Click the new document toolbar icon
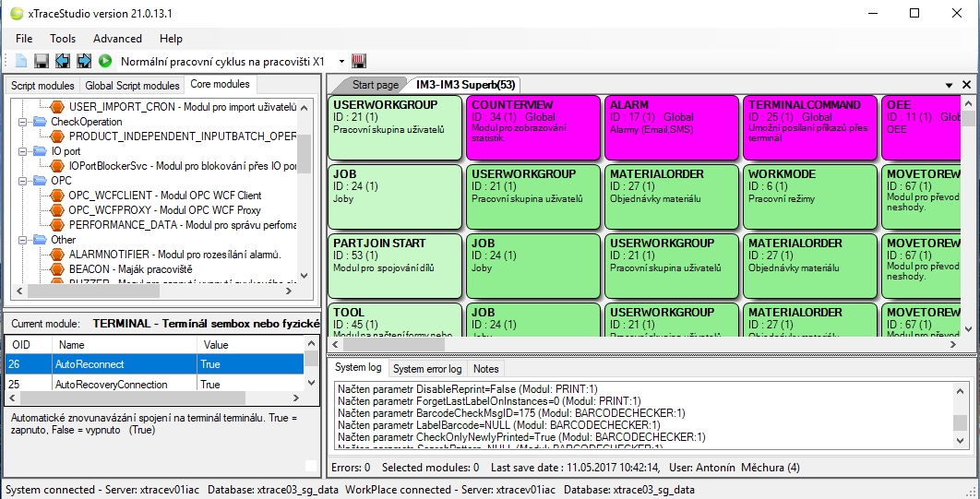 21,61
